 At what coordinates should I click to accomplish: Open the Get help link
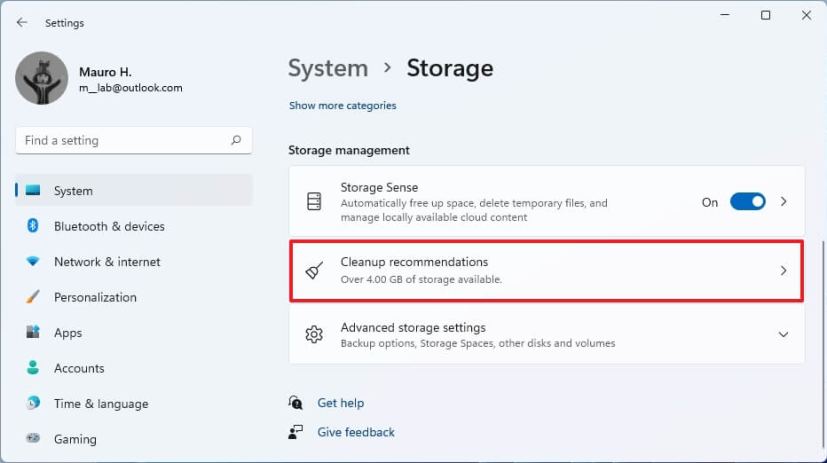[x=340, y=403]
